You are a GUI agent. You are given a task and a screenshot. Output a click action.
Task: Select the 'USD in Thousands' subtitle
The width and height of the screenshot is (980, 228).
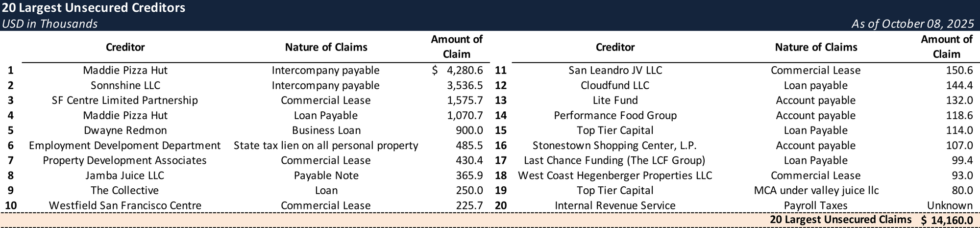point(49,24)
